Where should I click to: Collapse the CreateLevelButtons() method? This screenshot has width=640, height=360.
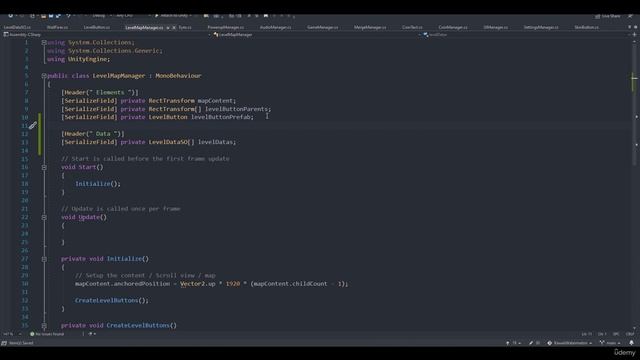click(44, 326)
